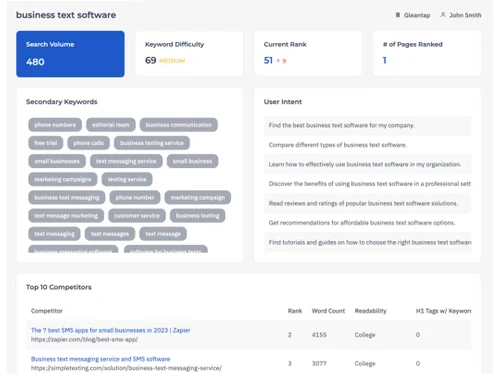Click intent 'Read reviews and ratings'
The image size is (500, 375).
(x=368, y=203)
